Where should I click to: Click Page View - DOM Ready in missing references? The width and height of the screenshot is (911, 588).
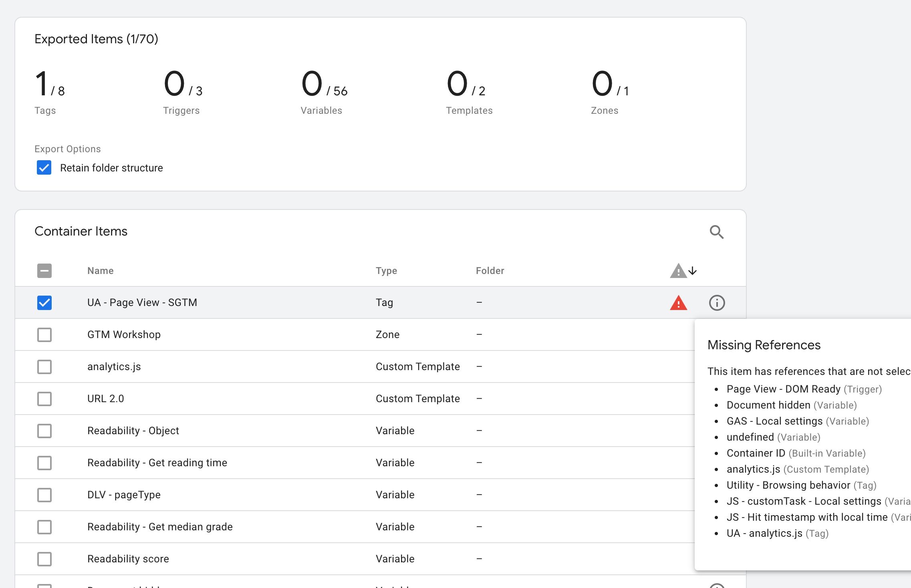pos(804,389)
